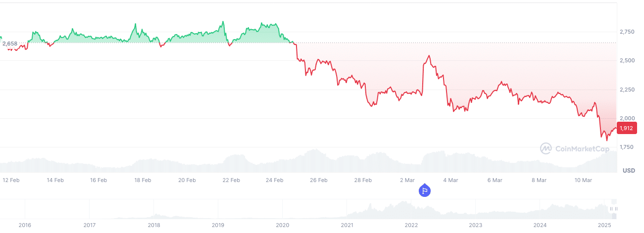Click the USD currency label
This screenshot has height=233, width=644.
tap(629, 171)
